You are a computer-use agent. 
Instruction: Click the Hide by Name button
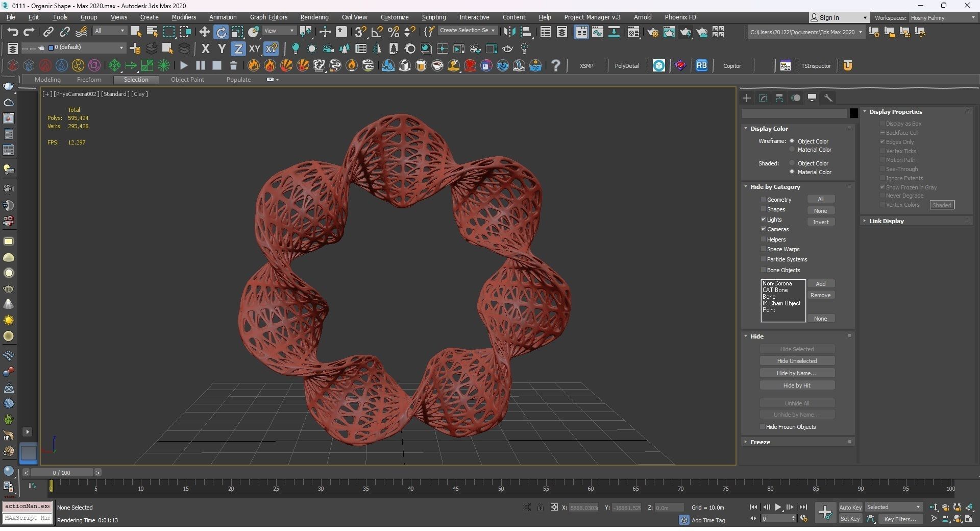[797, 373]
